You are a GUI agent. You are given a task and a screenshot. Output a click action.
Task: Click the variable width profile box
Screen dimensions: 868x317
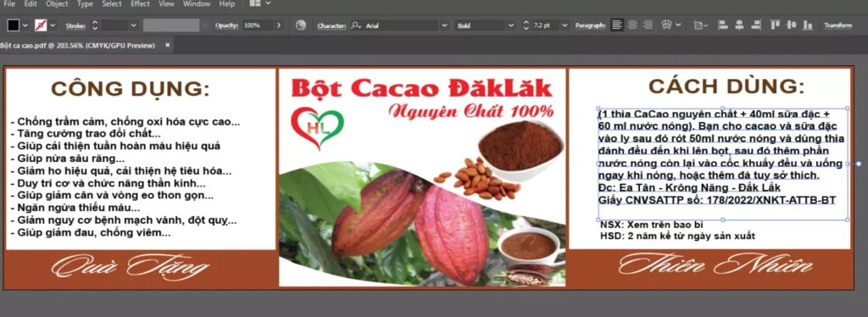(x=171, y=25)
